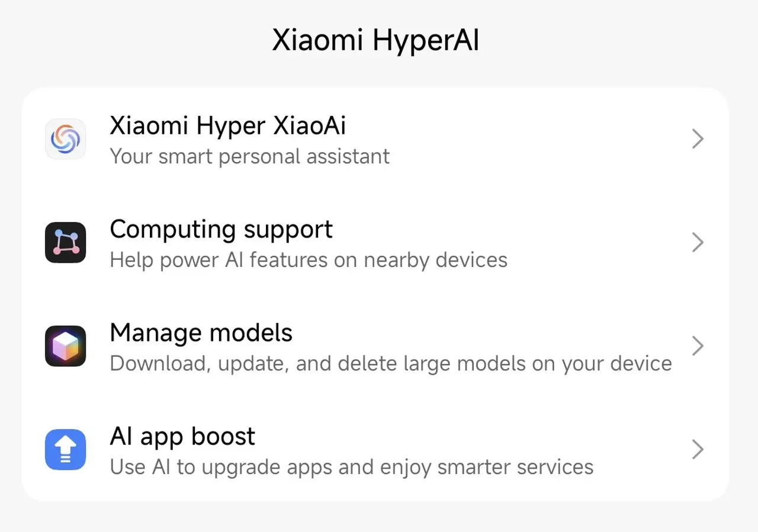This screenshot has width=758, height=532.
Task: Tap the AI app boost arrow icon
Action: point(66,450)
